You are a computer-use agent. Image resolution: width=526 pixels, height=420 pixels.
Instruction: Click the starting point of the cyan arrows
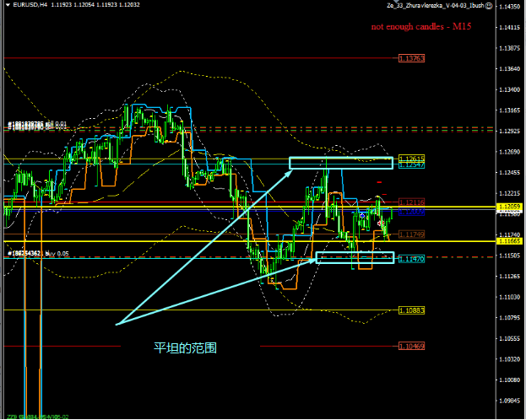pyautogui.click(x=117, y=323)
